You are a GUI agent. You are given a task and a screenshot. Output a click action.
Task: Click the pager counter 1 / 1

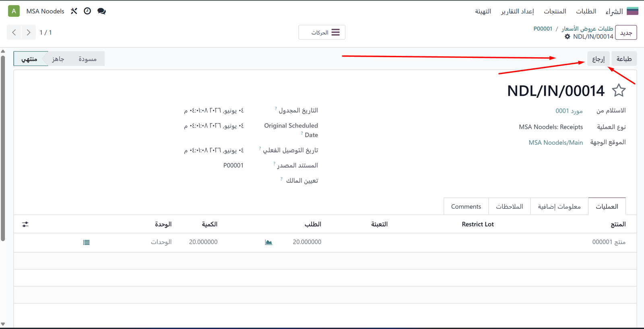(45, 33)
